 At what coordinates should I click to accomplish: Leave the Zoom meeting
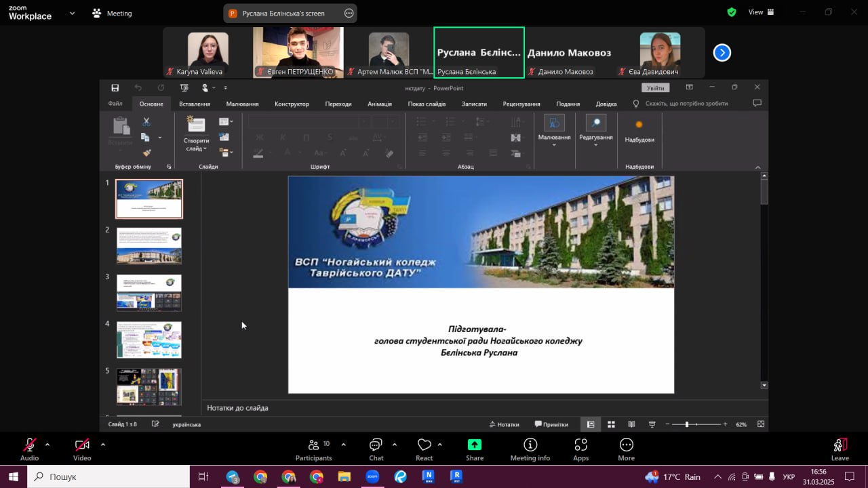click(840, 447)
